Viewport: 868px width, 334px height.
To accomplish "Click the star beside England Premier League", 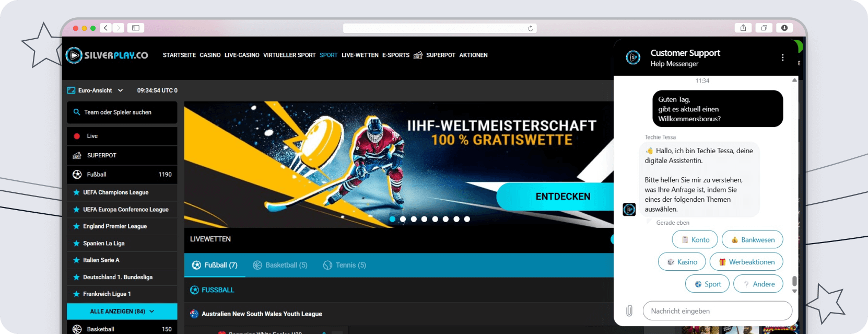I will point(76,226).
